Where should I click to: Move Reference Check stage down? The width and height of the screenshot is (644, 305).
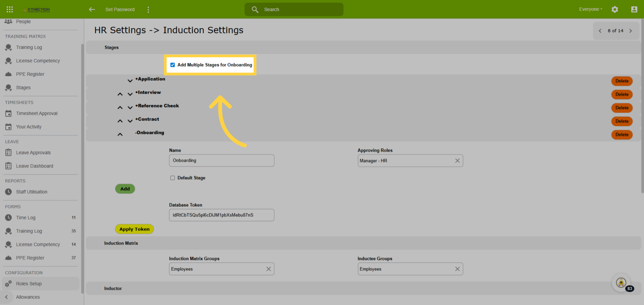[x=130, y=107]
